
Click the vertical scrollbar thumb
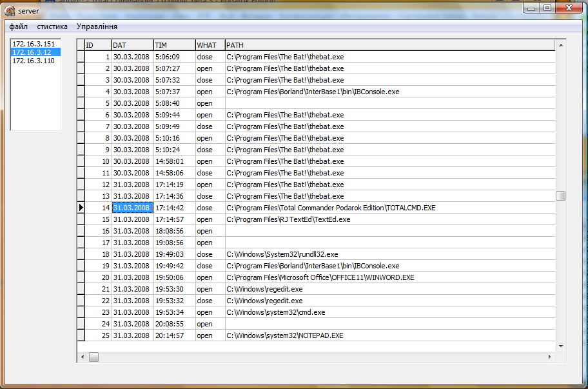tap(561, 196)
